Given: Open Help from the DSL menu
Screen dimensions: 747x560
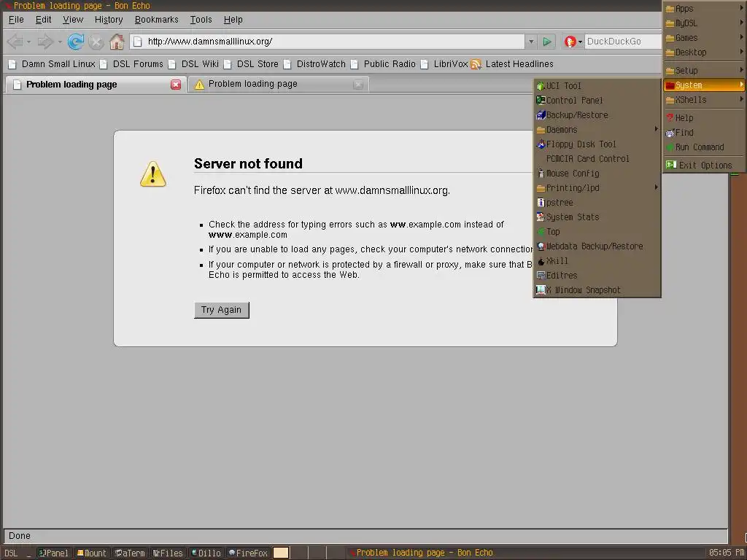Looking at the screenshot, I should coord(704,118).
